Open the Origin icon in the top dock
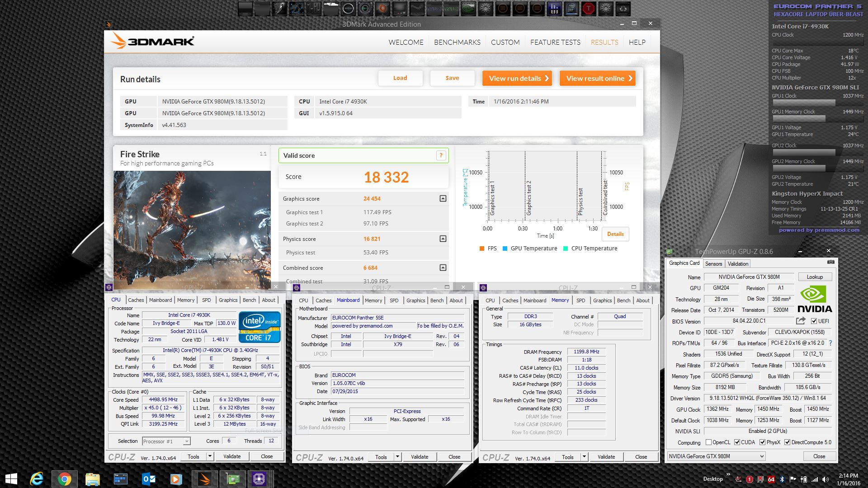Viewport: 868px width, 488px height. click(x=382, y=8)
